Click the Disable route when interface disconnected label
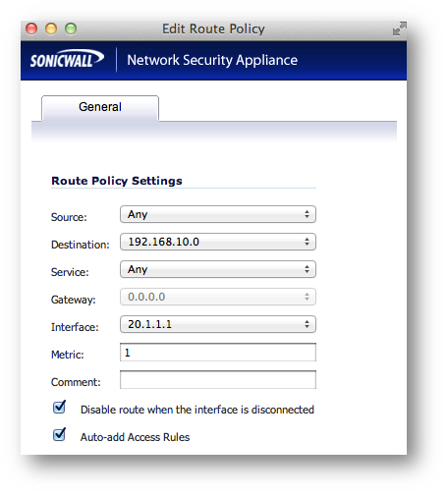The height and width of the screenshot is (496, 448). (197, 410)
